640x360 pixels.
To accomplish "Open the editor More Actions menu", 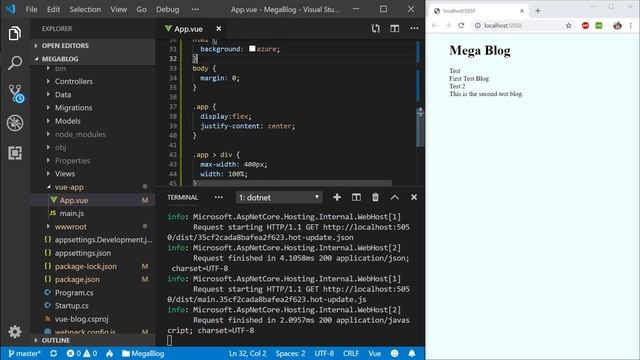I will coord(414,28).
